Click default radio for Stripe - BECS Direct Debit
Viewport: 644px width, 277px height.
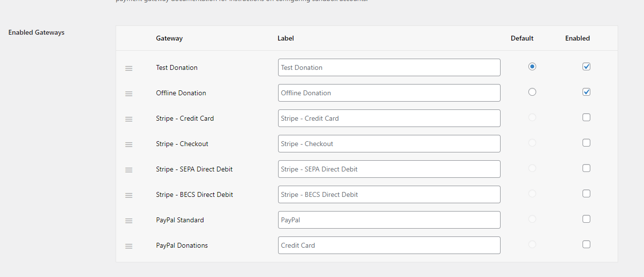[532, 193]
